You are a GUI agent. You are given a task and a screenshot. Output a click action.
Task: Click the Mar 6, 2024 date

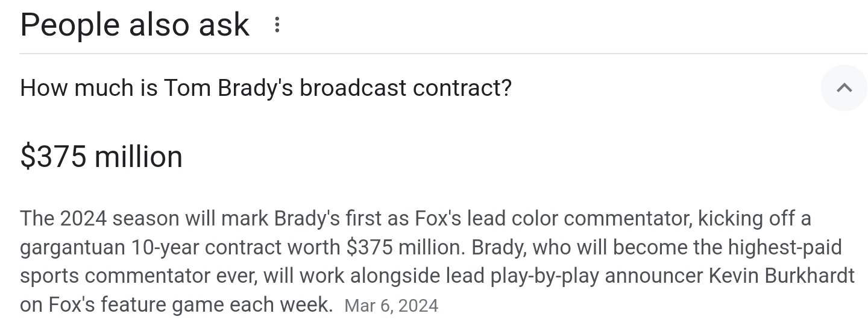coord(391,306)
